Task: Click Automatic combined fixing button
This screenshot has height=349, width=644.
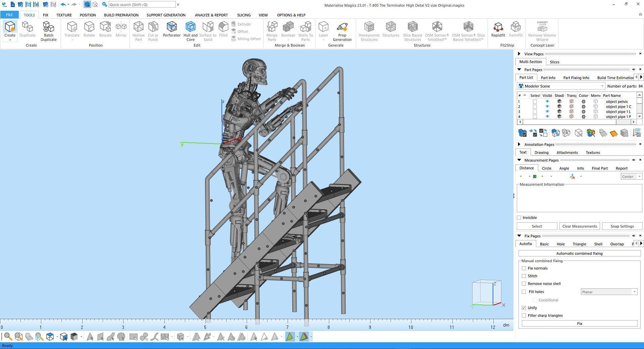Action: click(579, 253)
